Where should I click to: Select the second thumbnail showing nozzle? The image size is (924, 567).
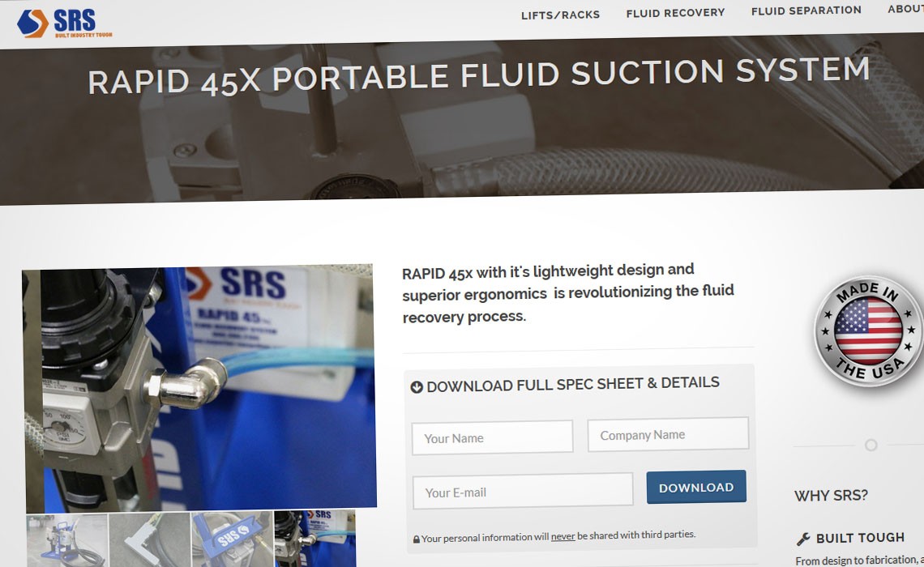pos(150,540)
